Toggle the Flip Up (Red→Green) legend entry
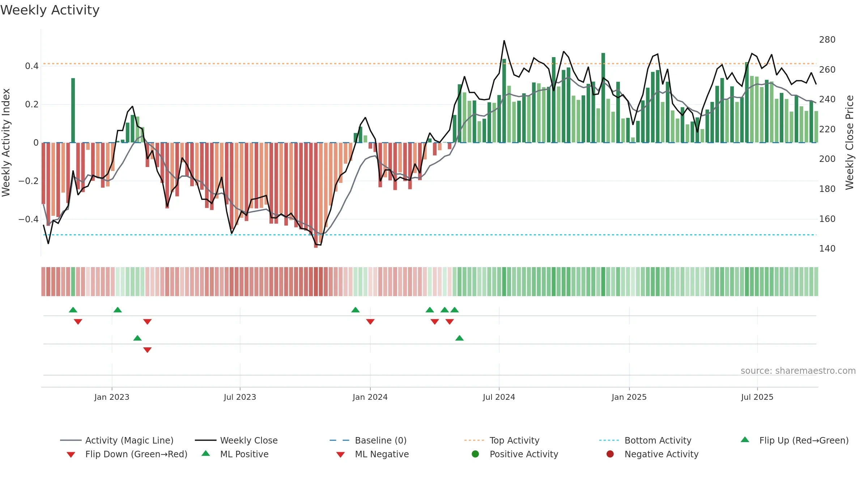This screenshot has height=488, width=868. pyautogui.click(x=795, y=440)
